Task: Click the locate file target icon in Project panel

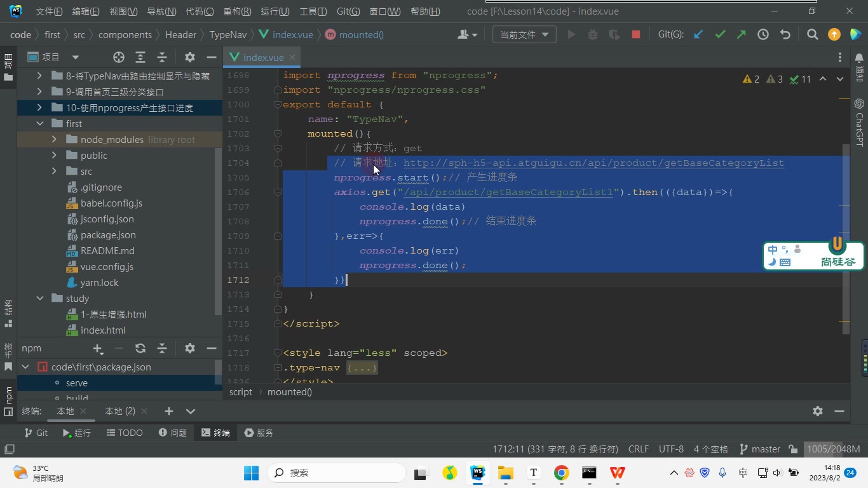Action: (x=118, y=57)
